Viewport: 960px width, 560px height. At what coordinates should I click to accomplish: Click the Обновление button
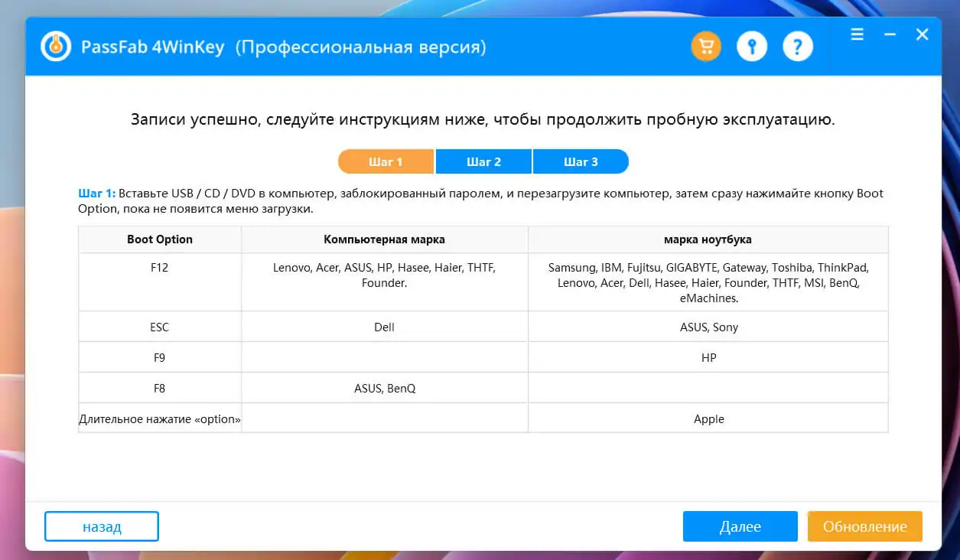pos(865,526)
